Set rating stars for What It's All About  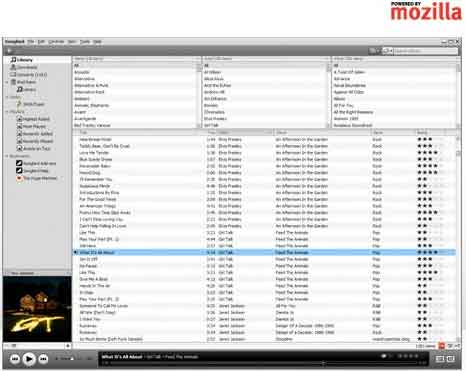pos(431,252)
